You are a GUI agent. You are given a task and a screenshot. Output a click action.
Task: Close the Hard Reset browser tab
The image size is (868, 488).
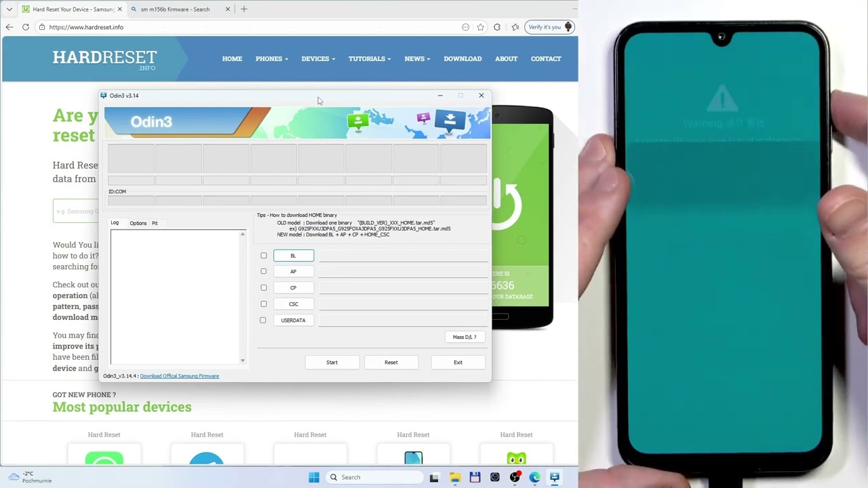click(x=120, y=9)
